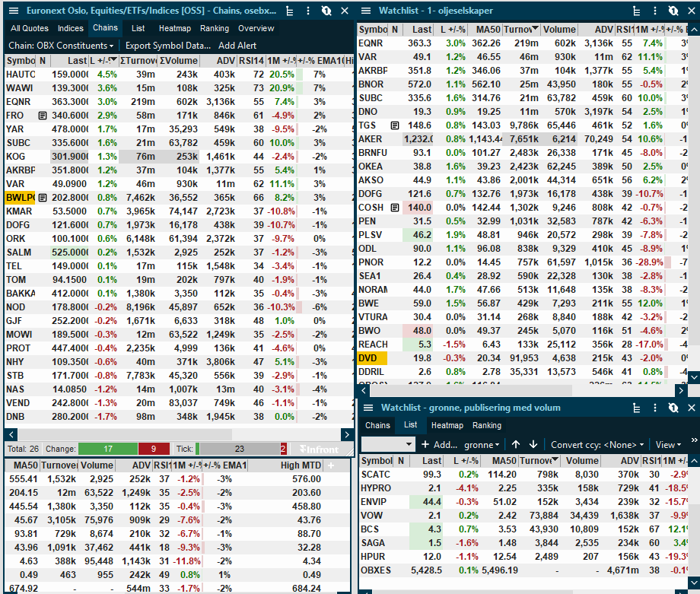Click Add Alert button

click(237, 46)
